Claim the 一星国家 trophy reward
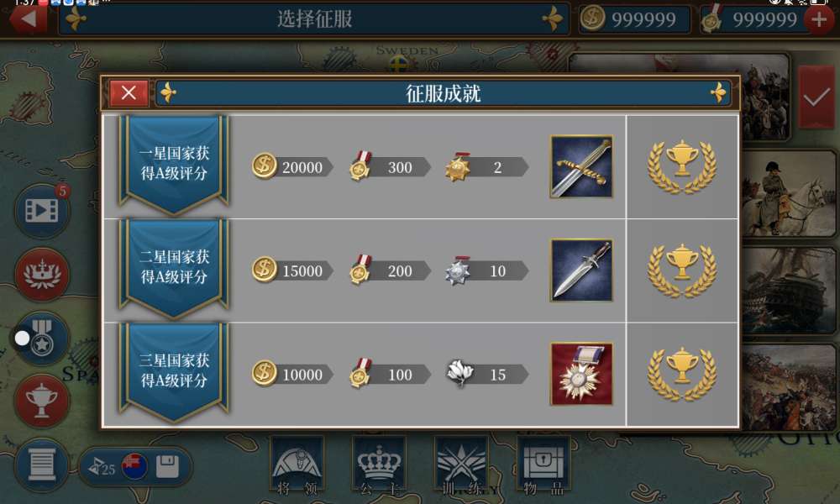Screen dimensions: 840x504 (682, 166)
